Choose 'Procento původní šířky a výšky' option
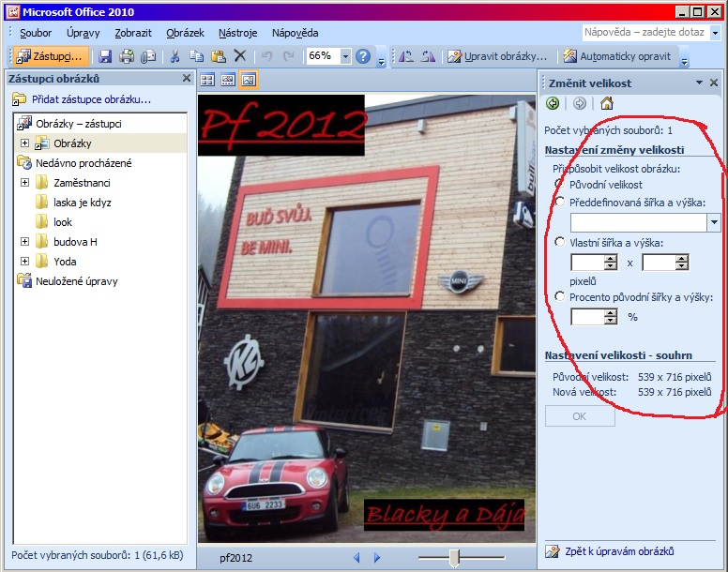The width and height of the screenshot is (728, 572). 560,297
